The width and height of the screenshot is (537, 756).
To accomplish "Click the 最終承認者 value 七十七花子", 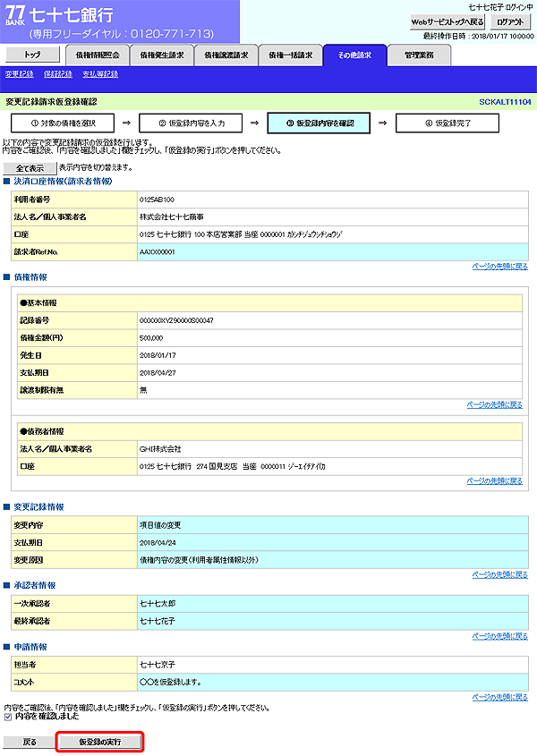I will (x=158, y=621).
